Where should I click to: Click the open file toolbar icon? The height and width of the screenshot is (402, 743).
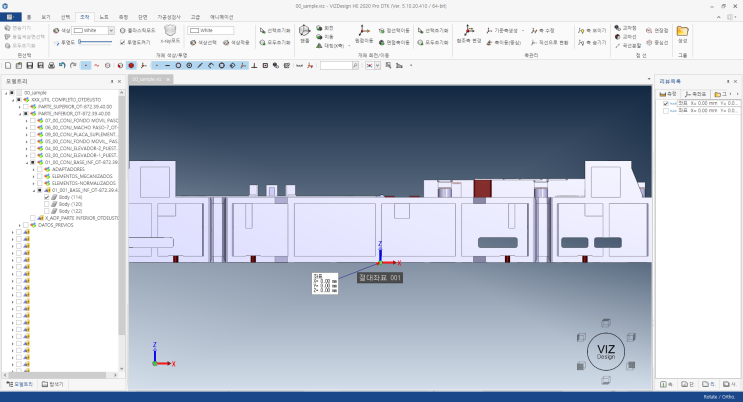pyautogui.click(x=19, y=65)
